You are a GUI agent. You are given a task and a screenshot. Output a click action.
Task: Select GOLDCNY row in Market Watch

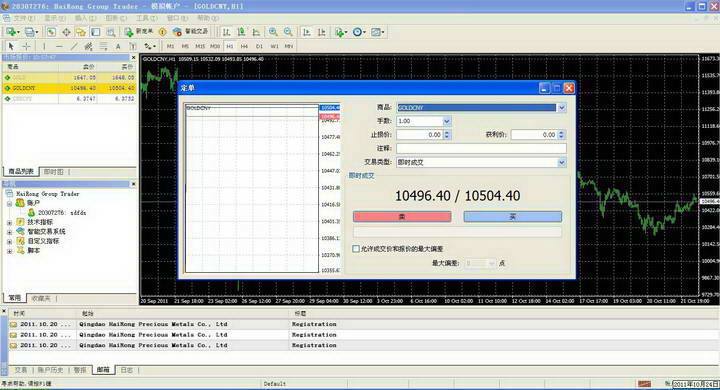click(69, 88)
